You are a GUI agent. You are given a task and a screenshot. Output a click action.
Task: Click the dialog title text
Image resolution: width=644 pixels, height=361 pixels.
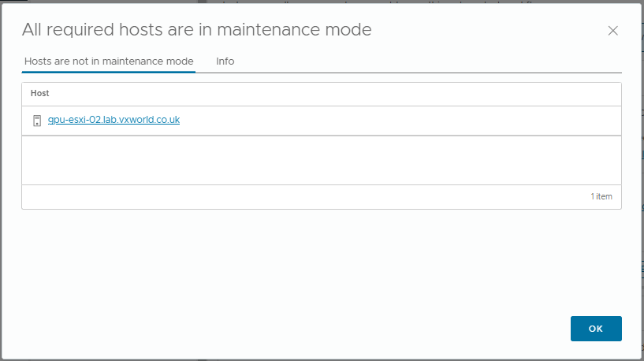click(x=196, y=30)
